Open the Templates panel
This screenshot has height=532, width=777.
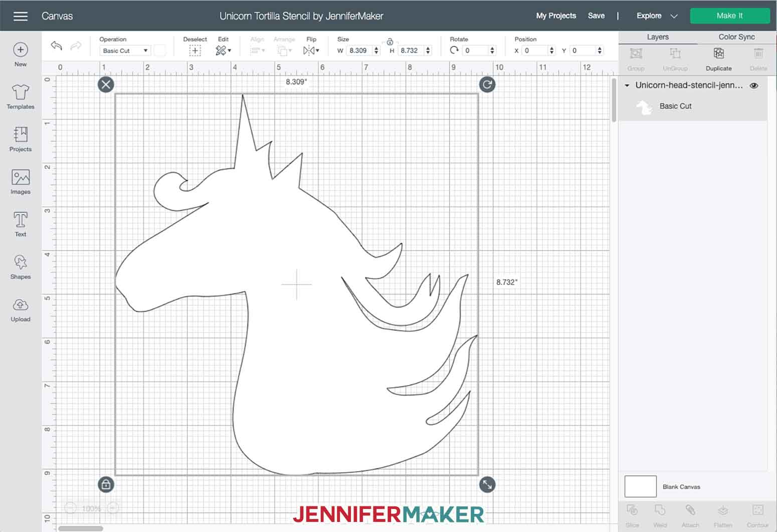pos(21,96)
